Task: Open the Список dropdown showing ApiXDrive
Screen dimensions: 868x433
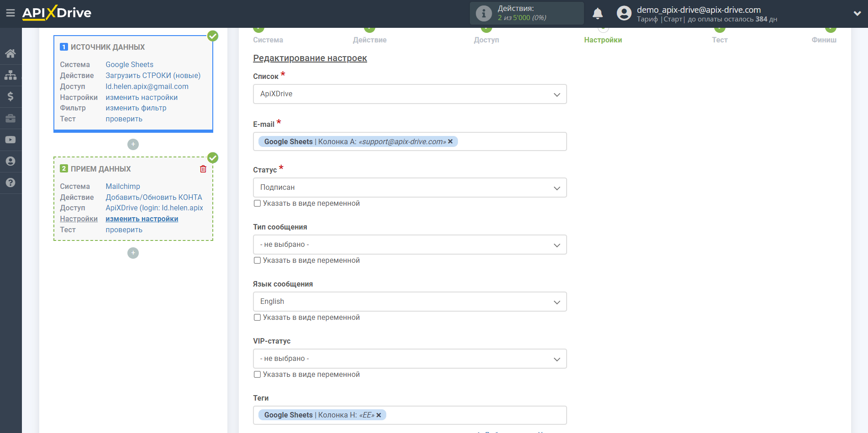Action: (410, 94)
